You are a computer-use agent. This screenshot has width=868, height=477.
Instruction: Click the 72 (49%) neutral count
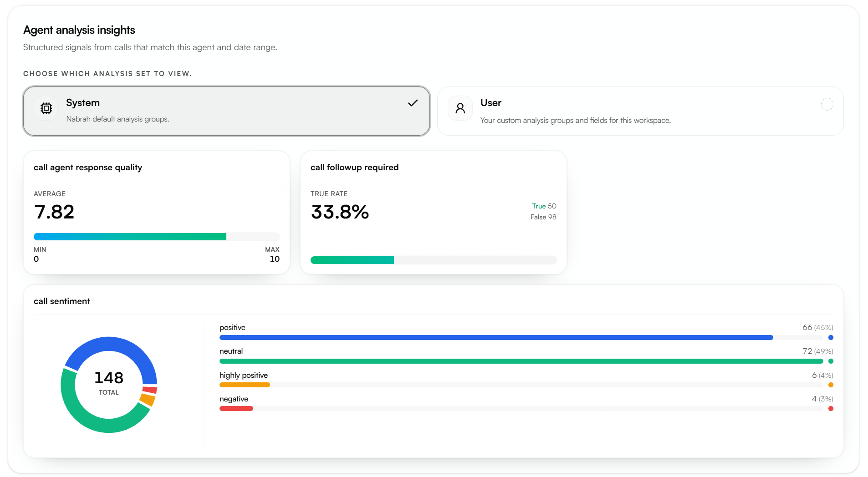pyautogui.click(x=818, y=351)
